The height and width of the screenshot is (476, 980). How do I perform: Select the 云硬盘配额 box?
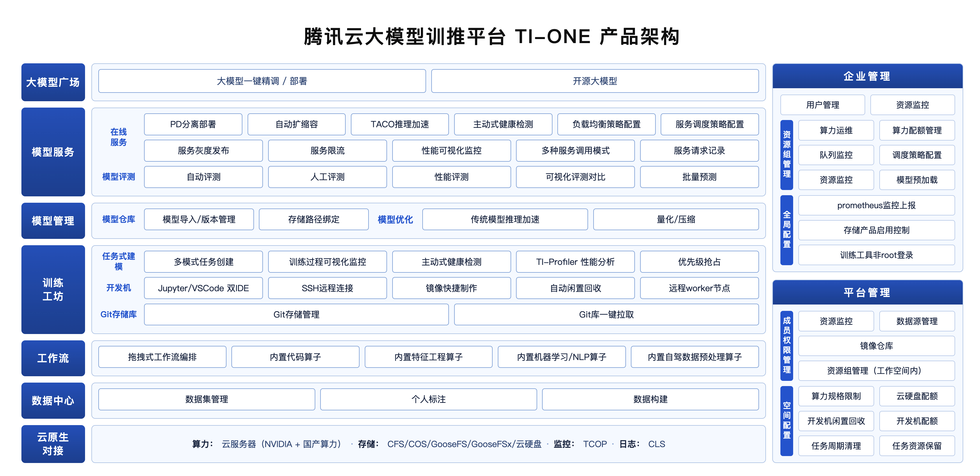pyautogui.click(x=917, y=396)
